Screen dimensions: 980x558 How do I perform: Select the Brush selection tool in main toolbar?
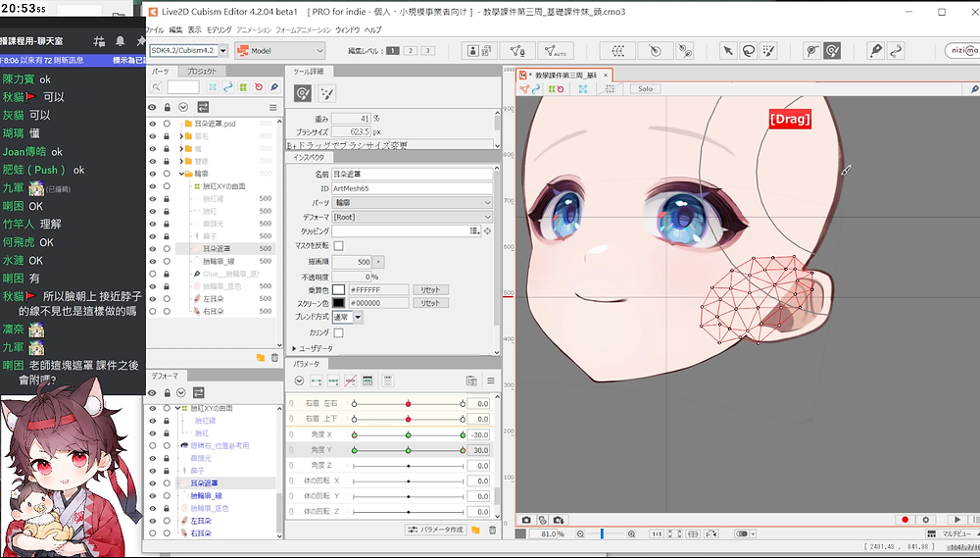[768, 51]
